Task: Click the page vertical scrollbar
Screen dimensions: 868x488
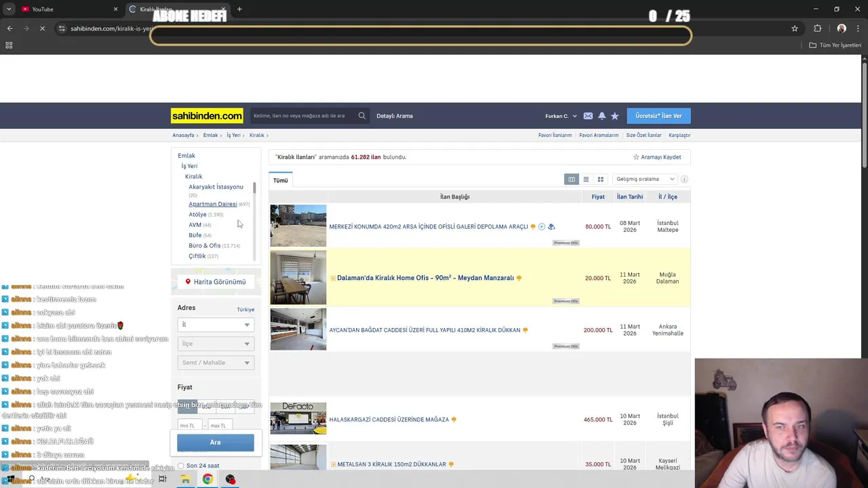Action: pos(865,115)
